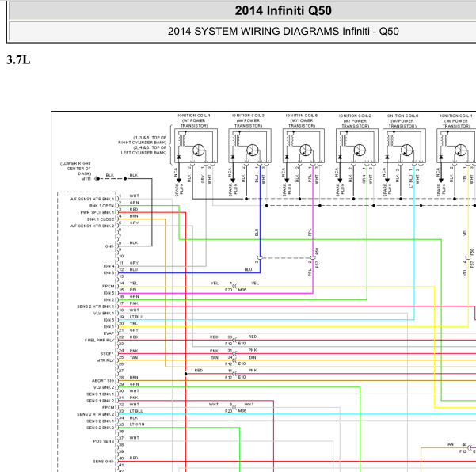
Task: Select the 'IGNITION COIL 1' label
Action: (x=456, y=116)
